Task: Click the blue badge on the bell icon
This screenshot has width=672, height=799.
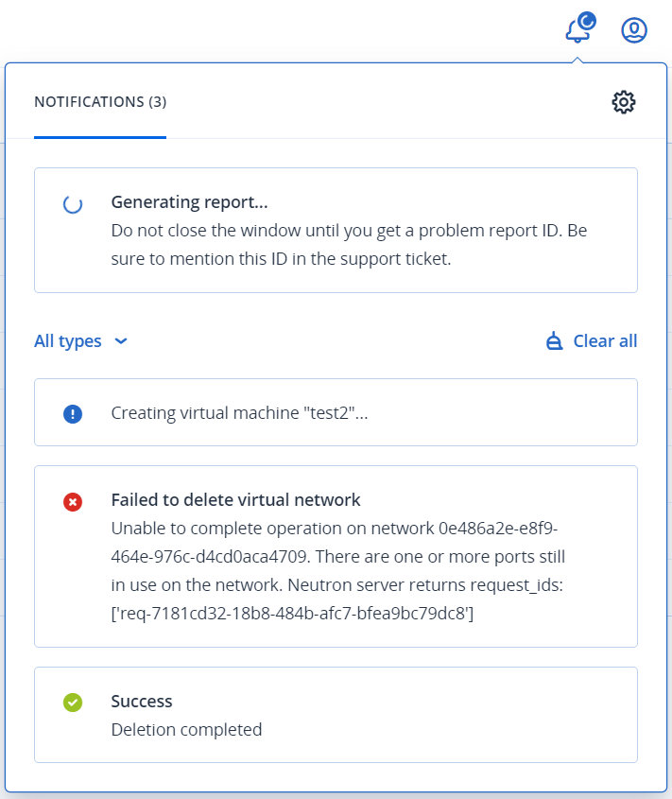Action: [588, 22]
